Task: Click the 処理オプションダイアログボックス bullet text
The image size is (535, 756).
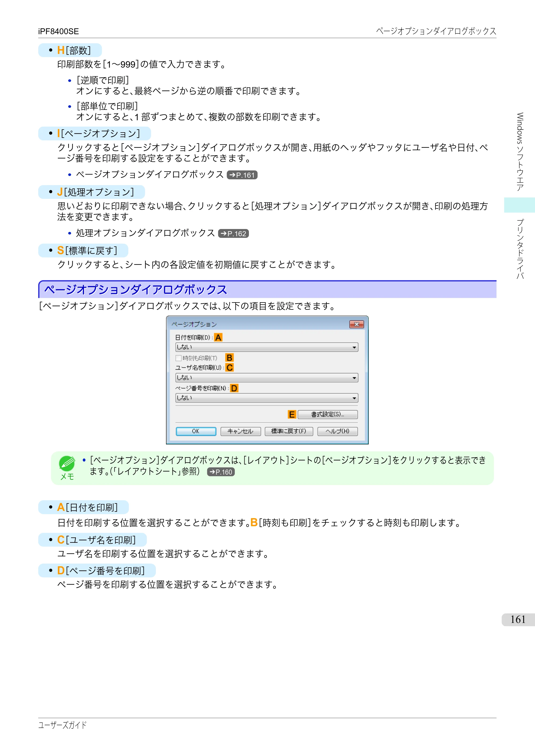Action: 146,233
